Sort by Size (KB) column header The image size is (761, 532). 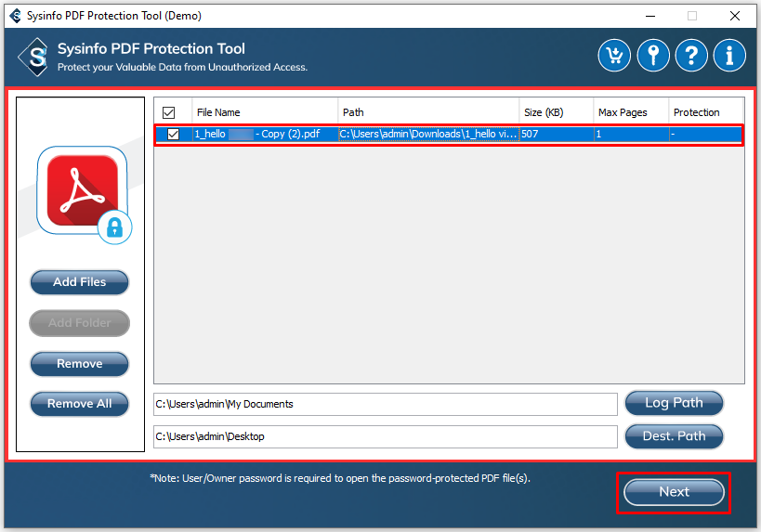point(556,112)
